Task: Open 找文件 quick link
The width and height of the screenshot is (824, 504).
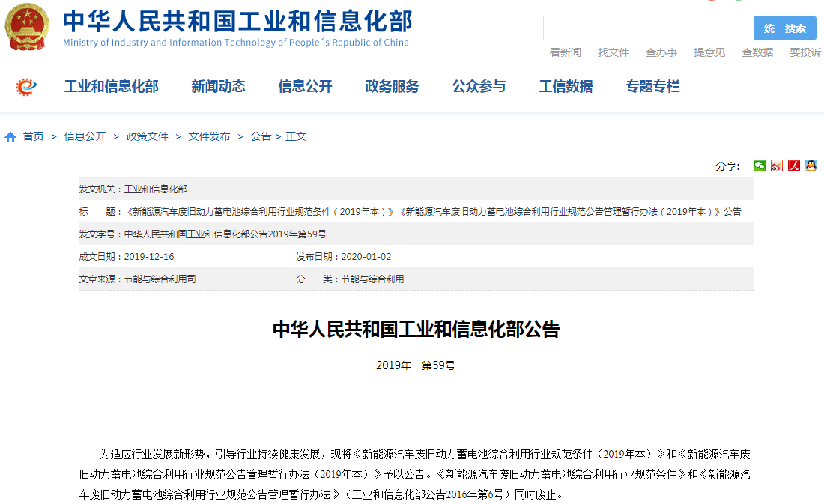Action: (614, 52)
